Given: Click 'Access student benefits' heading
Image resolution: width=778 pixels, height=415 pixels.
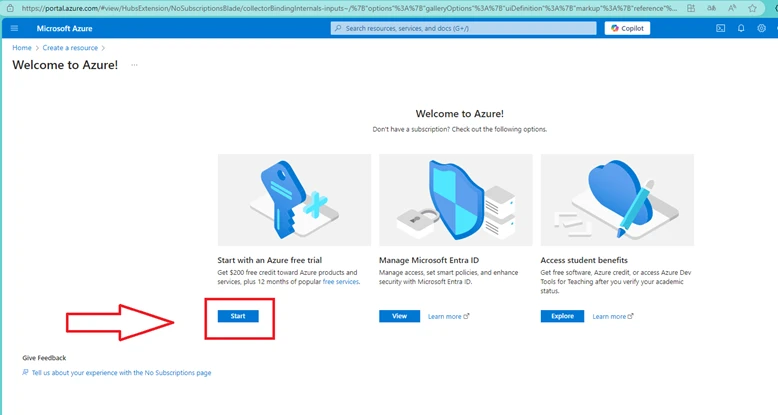Looking at the screenshot, I should click(x=584, y=260).
